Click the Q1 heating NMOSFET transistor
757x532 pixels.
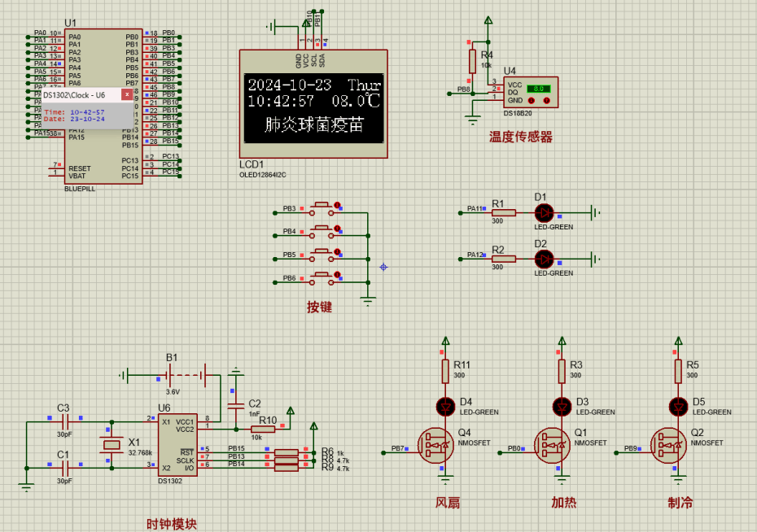[x=553, y=446]
